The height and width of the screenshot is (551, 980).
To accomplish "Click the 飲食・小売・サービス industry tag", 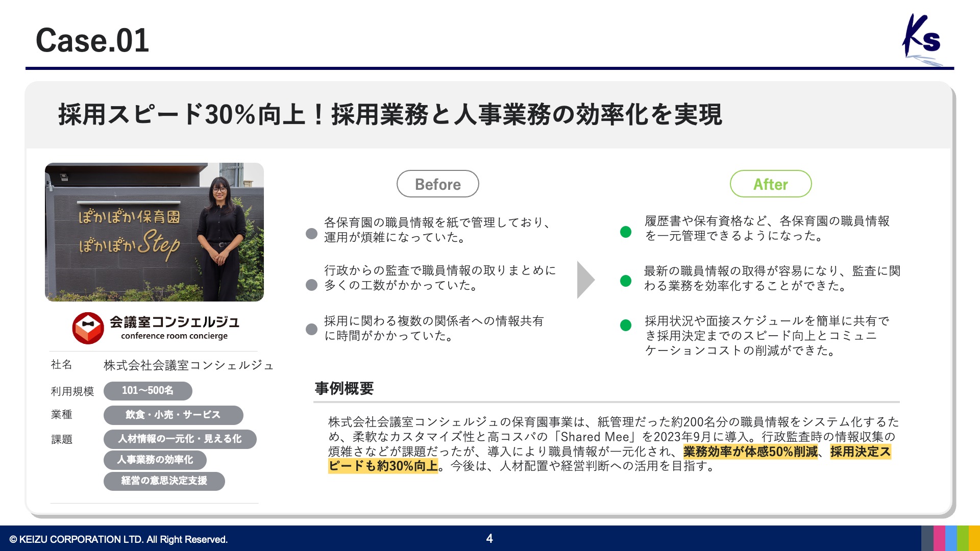I will [x=173, y=415].
